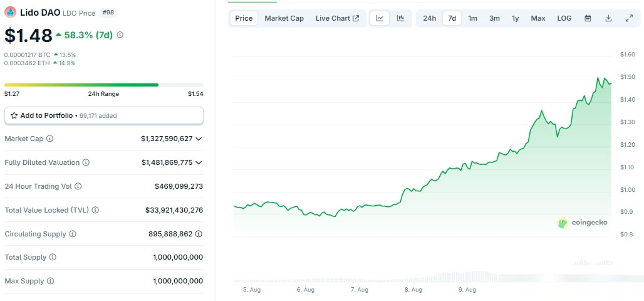This screenshot has height=301, width=644.
Task: Switch to line chart view icon
Action: pyautogui.click(x=380, y=18)
